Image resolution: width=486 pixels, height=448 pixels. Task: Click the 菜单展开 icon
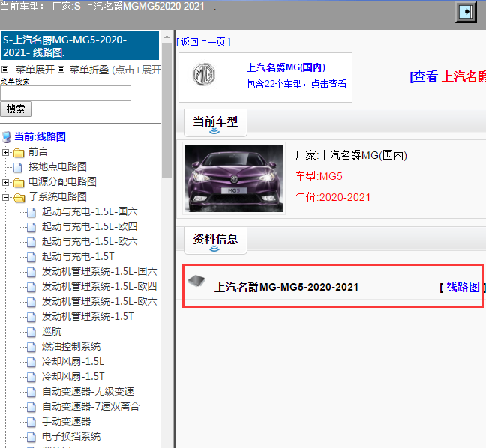4,70
